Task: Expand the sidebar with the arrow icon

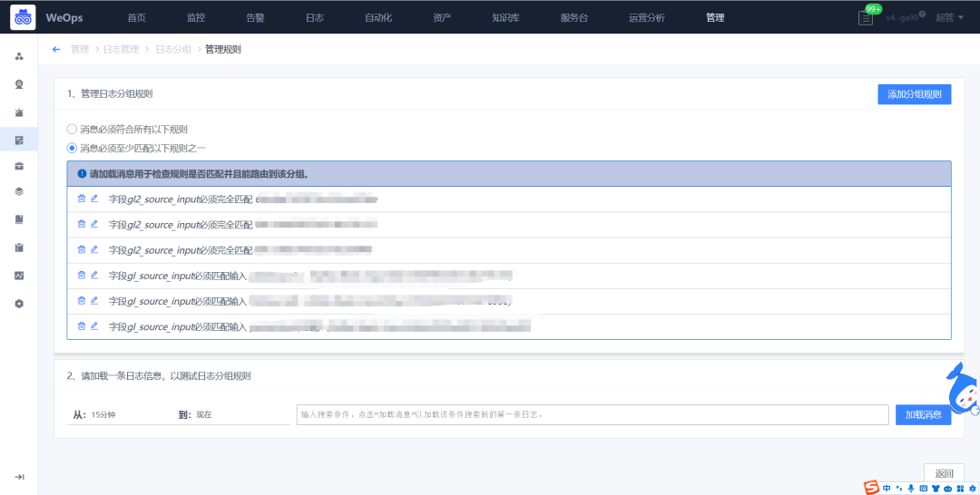Action: tap(19, 477)
